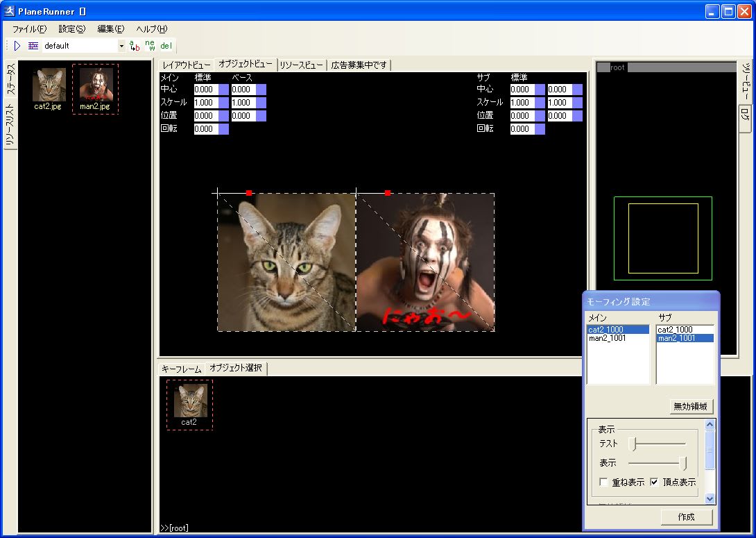Click the green 'new' toolbar icon
This screenshot has height=538, width=756.
pyautogui.click(x=151, y=46)
